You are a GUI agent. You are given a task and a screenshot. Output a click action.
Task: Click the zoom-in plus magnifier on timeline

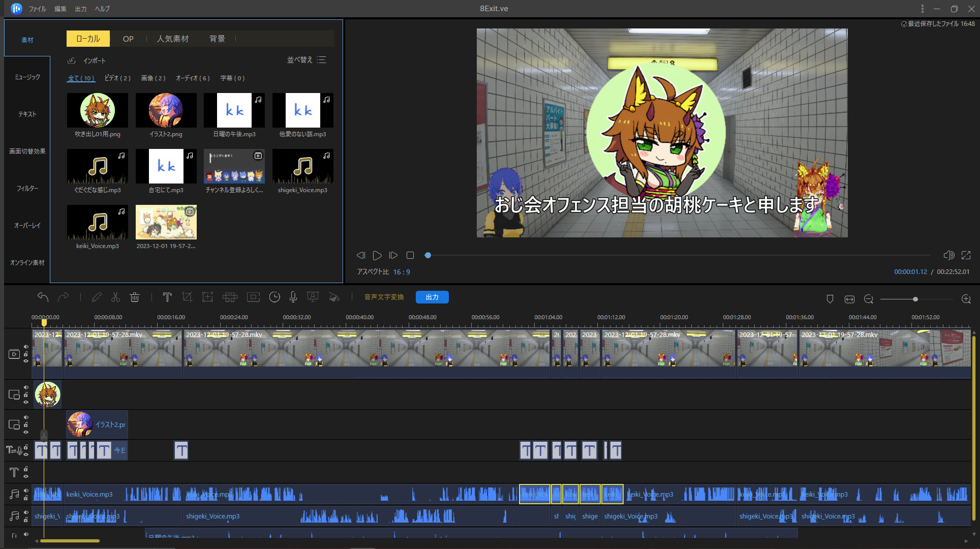(966, 299)
